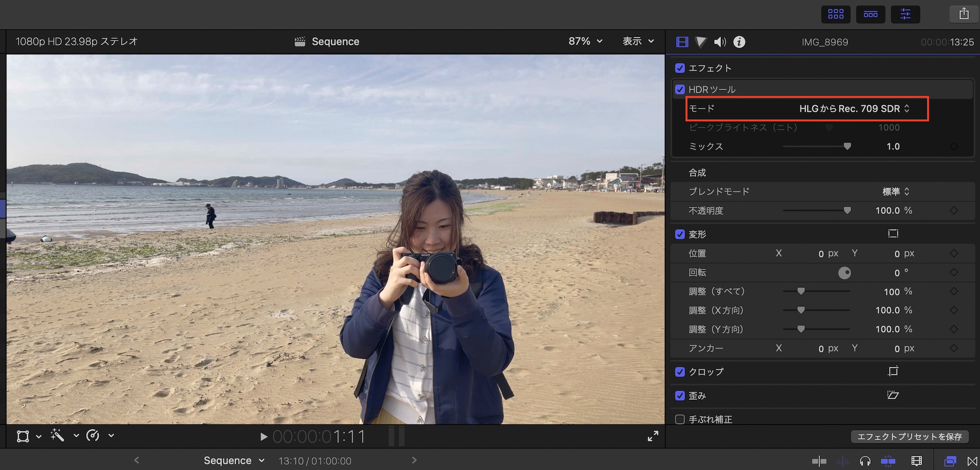Activate the Crop onscreen controls icon
This screenshot has width=980, height=470.
[893, 372]
